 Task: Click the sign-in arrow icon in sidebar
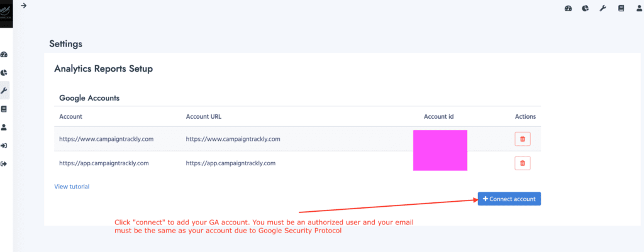[x=4, y=146]
